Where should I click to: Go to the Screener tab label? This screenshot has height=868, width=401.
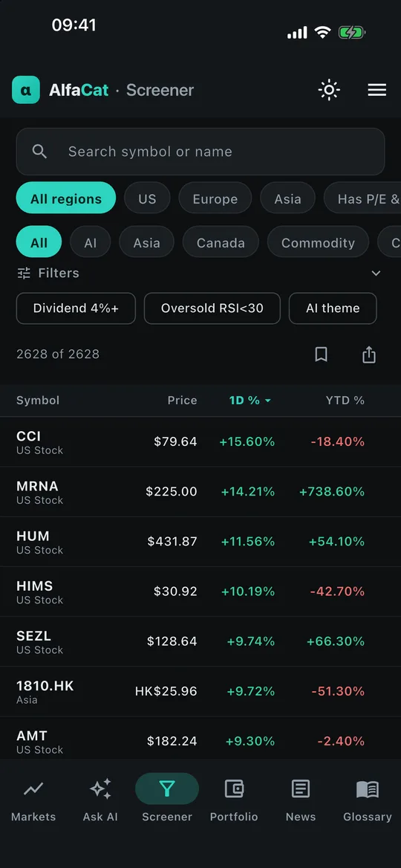[167, 817]
